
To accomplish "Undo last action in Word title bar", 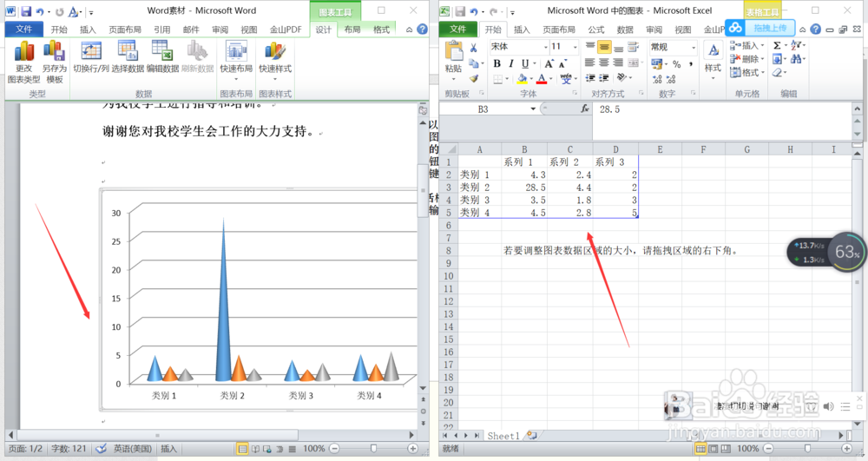I will click(x=40, y=11).
